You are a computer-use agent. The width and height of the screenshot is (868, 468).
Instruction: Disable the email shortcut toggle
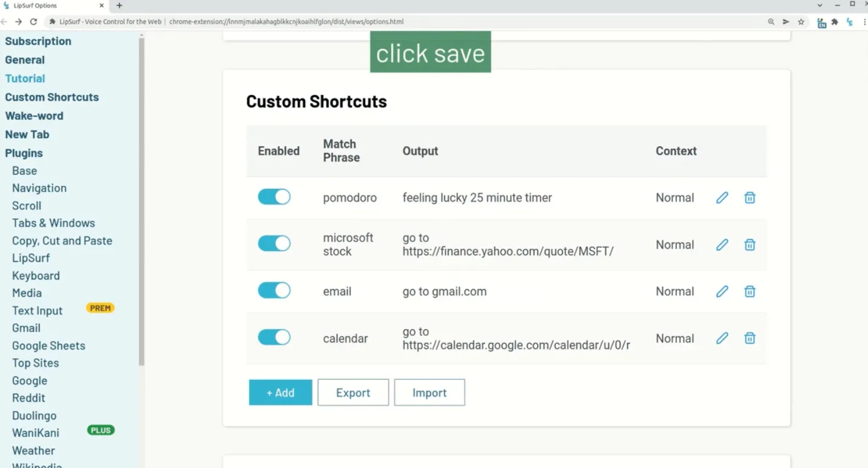pyautogui.click(x=274, y=291)
